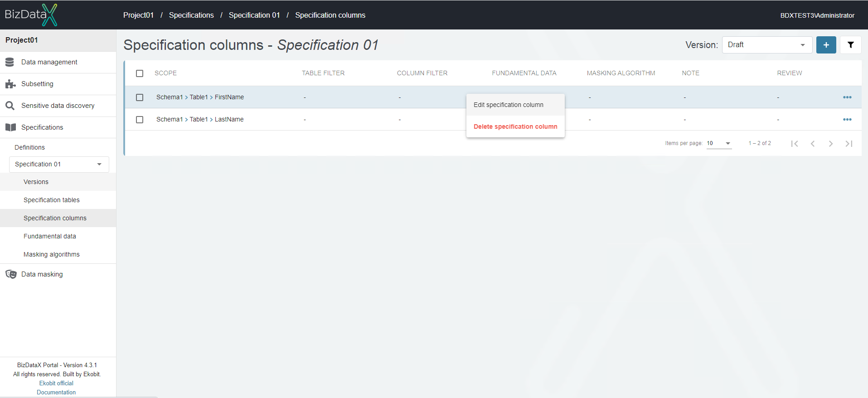This screenshot has width=868, height=398.
Task: Check the Schema1 > Table1 > LastName row checkbox
Action: (140, 120)
